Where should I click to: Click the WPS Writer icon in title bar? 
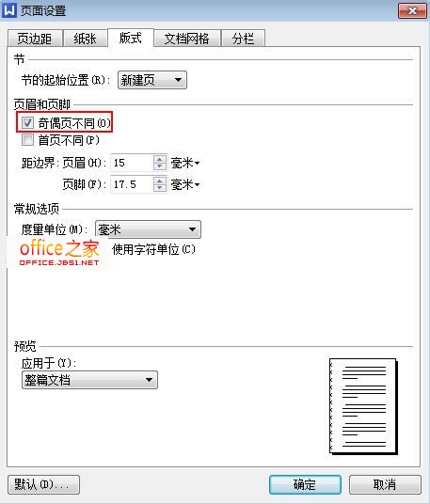pos(9,10)
